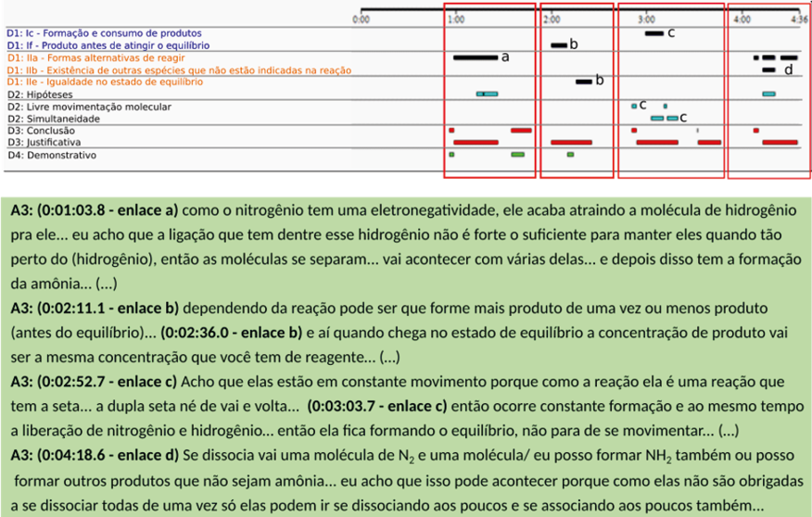Select the black bar labeled d in row IIb
The width and height of the screenshot is (812, 517).
(768, 69)
